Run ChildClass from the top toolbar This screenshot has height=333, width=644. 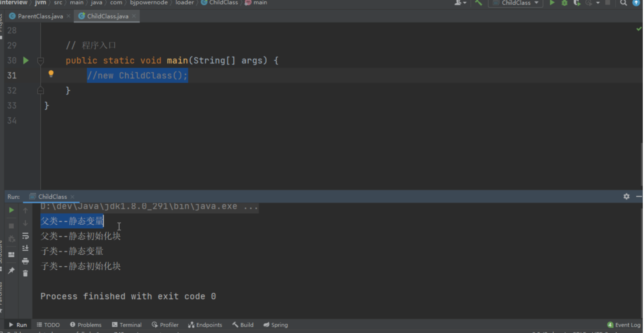coord(552,3)
